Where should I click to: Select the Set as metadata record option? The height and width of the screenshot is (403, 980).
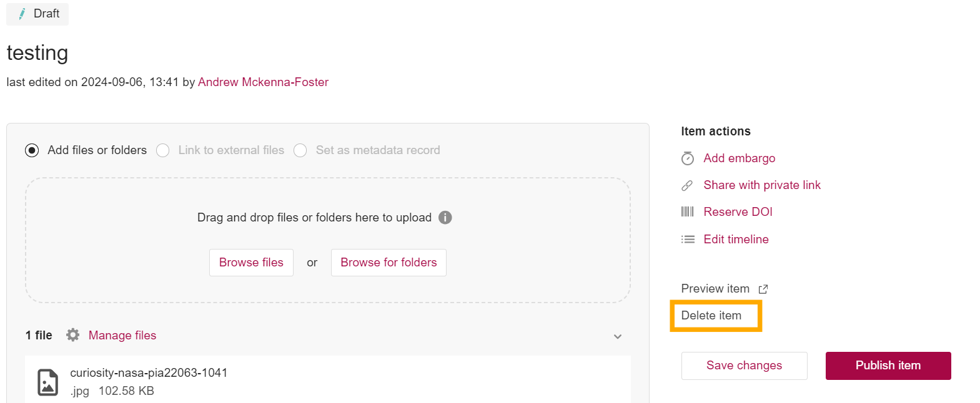[x=300, y=150]
